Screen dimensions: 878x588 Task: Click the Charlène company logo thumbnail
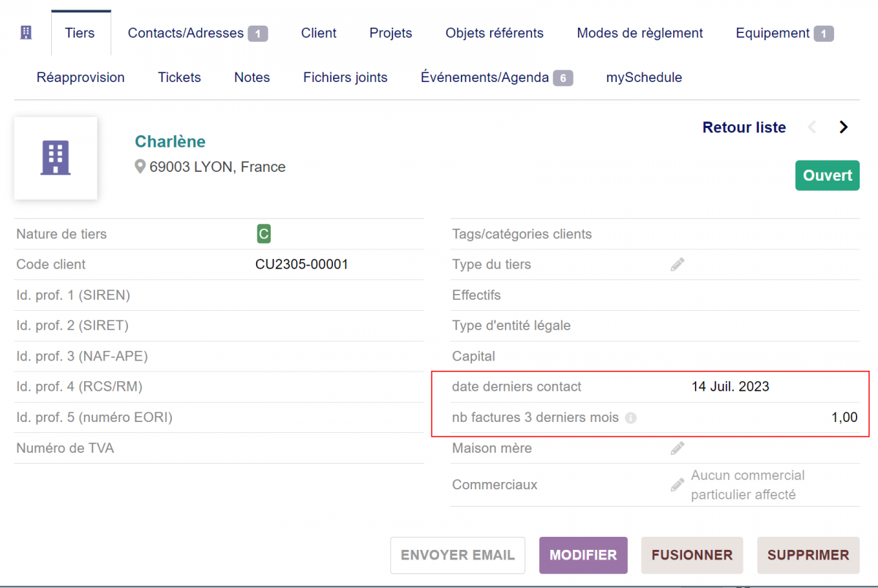56,158
